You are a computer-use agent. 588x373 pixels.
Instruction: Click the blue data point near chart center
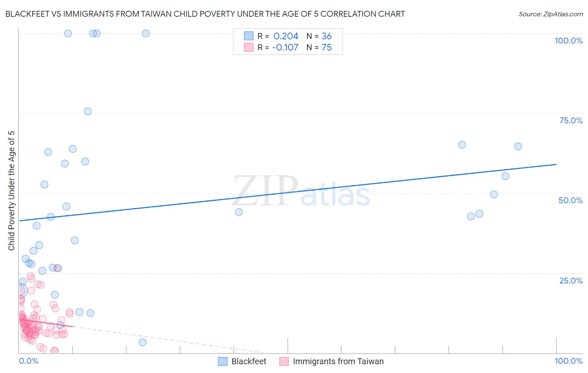point(239,212)
